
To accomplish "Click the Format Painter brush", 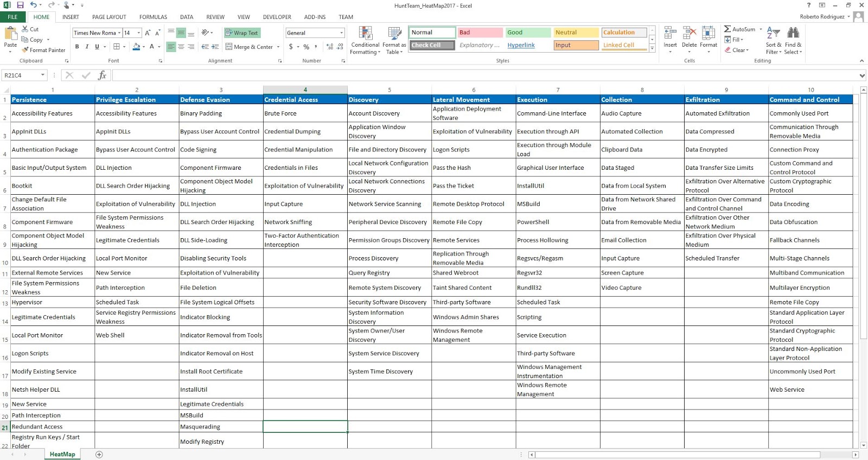I will tap(25, 50).
